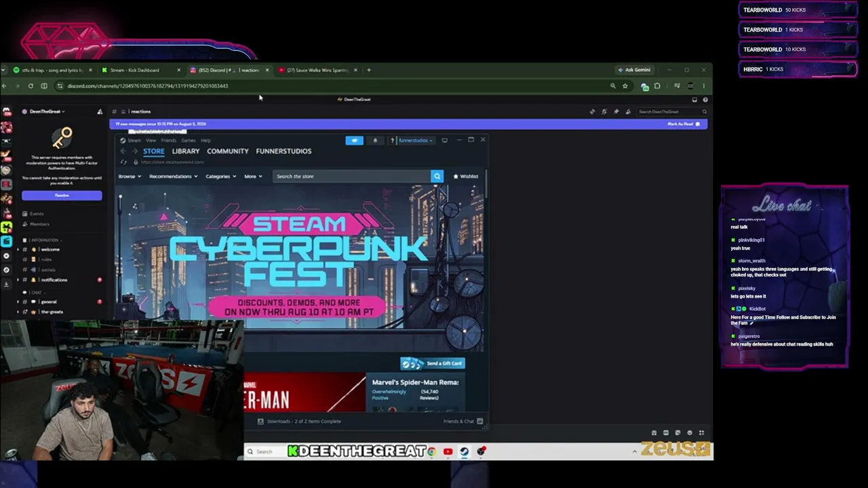Screen dimensions: 868x488
Task: Click the Steam announcements megaphone icon
Action: [x=354, y=140]
